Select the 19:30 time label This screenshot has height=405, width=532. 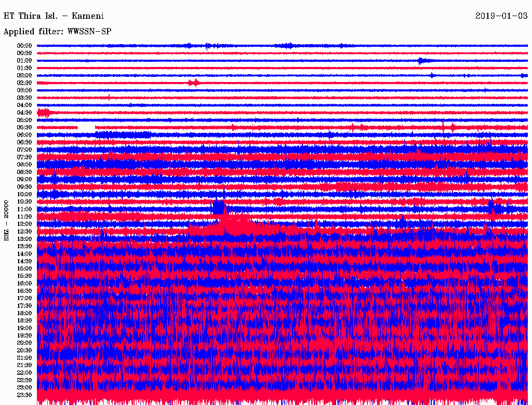tap(24, 336)
